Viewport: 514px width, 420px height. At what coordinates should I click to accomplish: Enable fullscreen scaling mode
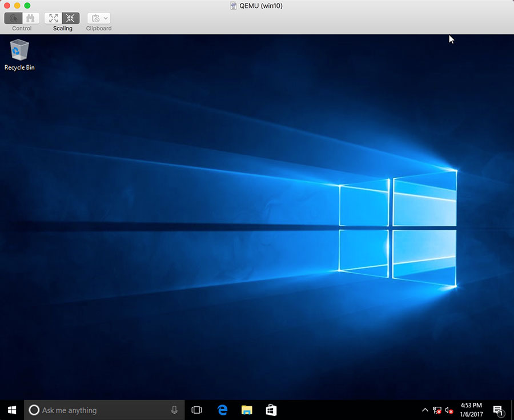[53, 18]
